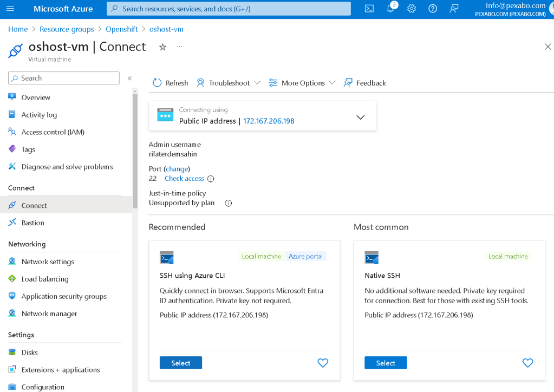Click info icon next to Check access

[x=211, y=179]
